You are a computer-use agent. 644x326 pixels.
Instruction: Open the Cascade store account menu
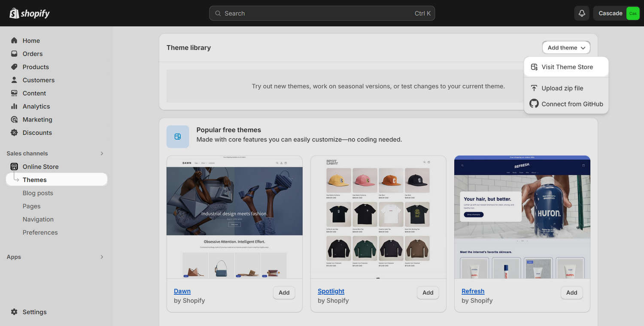click(617, 13)
